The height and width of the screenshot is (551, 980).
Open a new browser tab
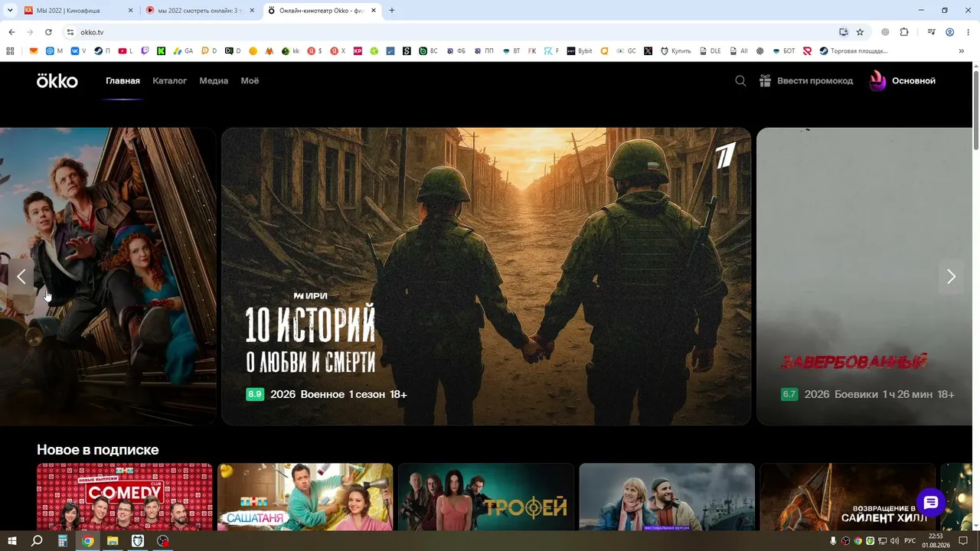(x=392, y=11)
